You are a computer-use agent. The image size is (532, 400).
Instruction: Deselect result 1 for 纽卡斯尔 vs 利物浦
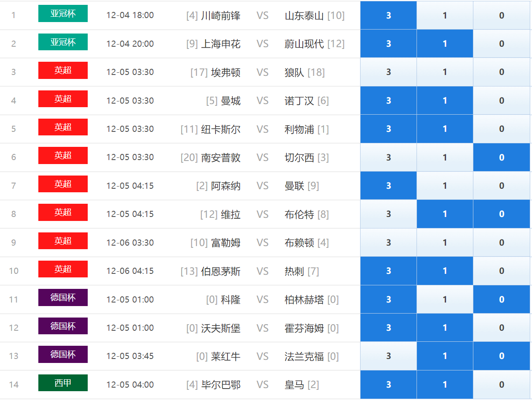coord(445,129)
